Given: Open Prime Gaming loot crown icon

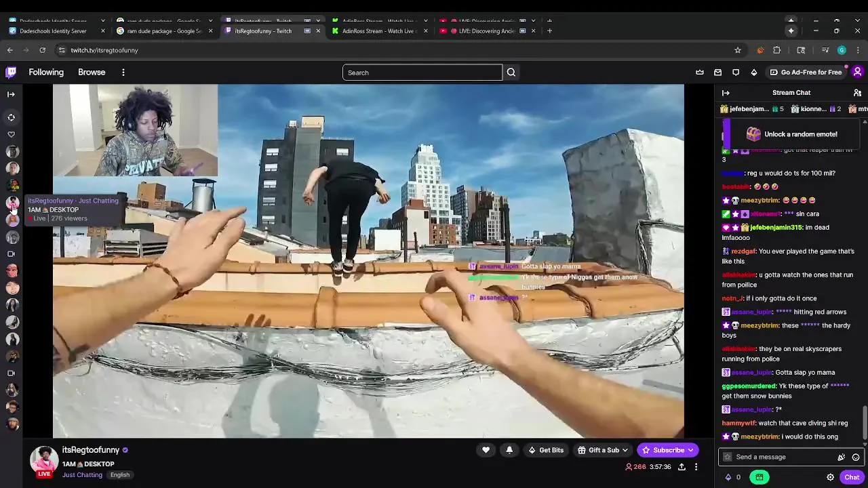Looking at the screenshot, I should point(700,73).
